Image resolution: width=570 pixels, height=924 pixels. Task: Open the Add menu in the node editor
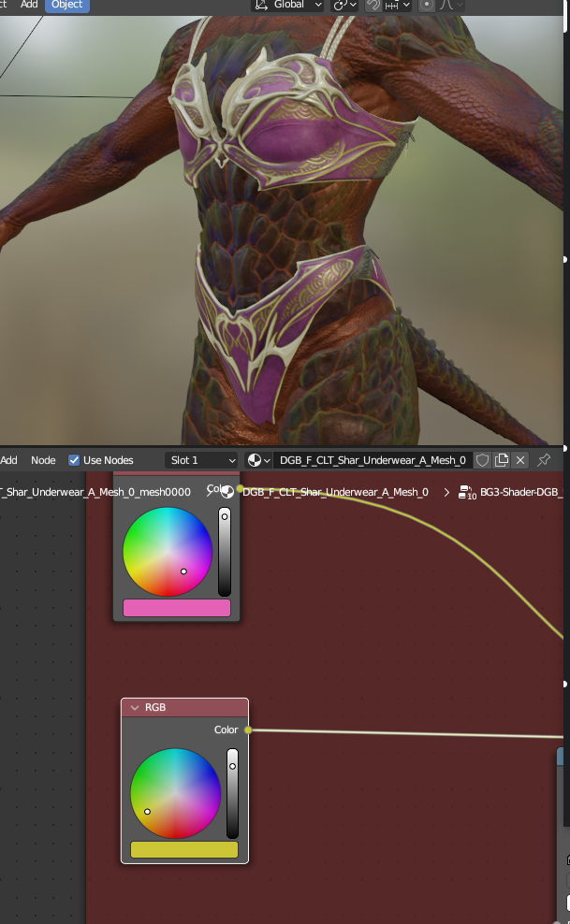tap(8, 460)
